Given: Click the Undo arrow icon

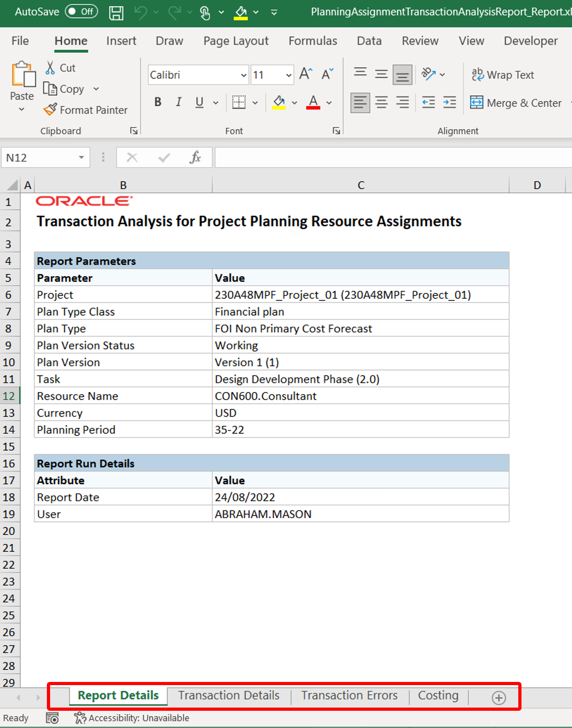Looking at the screenshot, I should 141,12.
